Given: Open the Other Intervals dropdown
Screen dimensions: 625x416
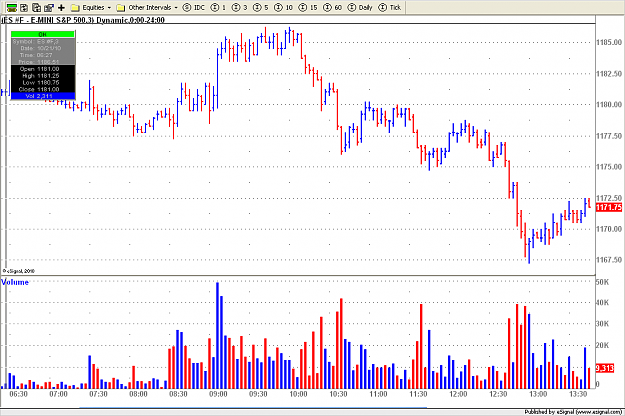Looking at the screenshot, I should 147,8.
